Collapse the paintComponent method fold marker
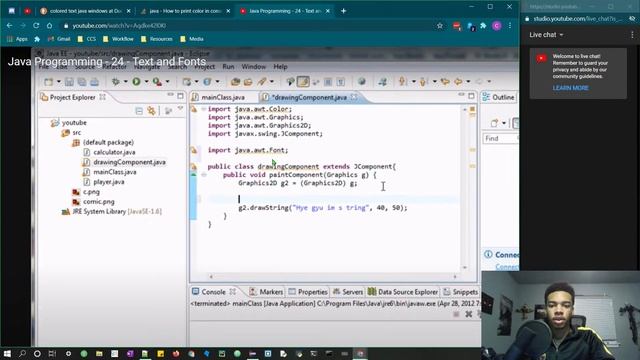640x360 pixels. (204, 175)
